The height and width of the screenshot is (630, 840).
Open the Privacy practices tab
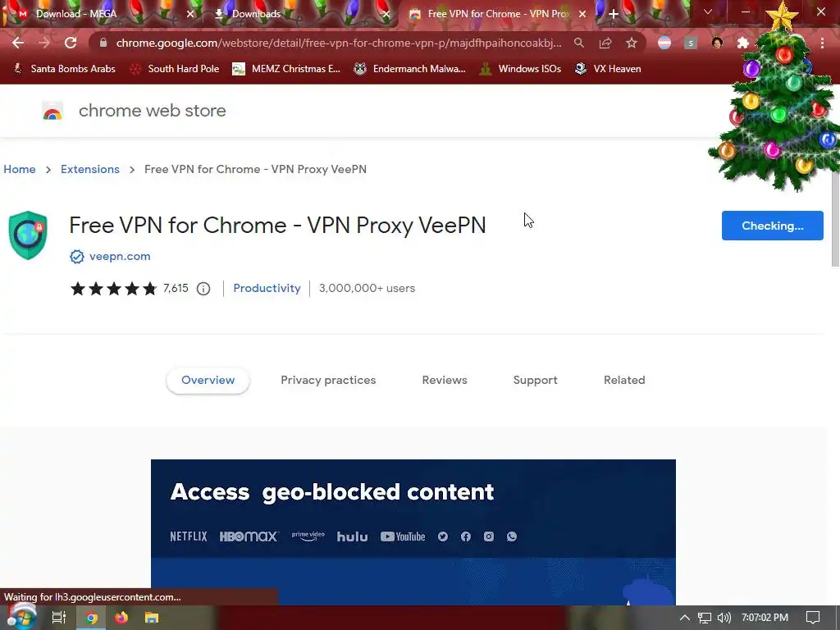pos(328,381)
